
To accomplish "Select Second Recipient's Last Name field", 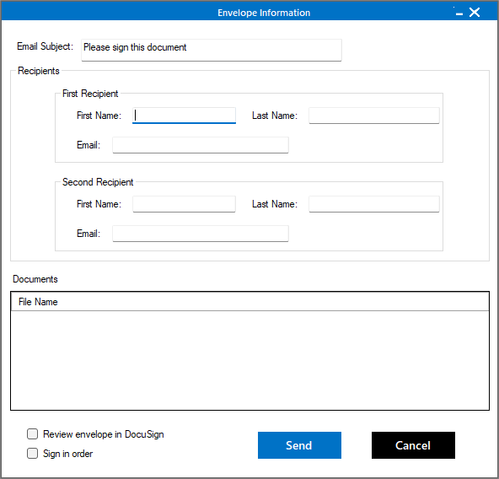I will pos(374,204).
